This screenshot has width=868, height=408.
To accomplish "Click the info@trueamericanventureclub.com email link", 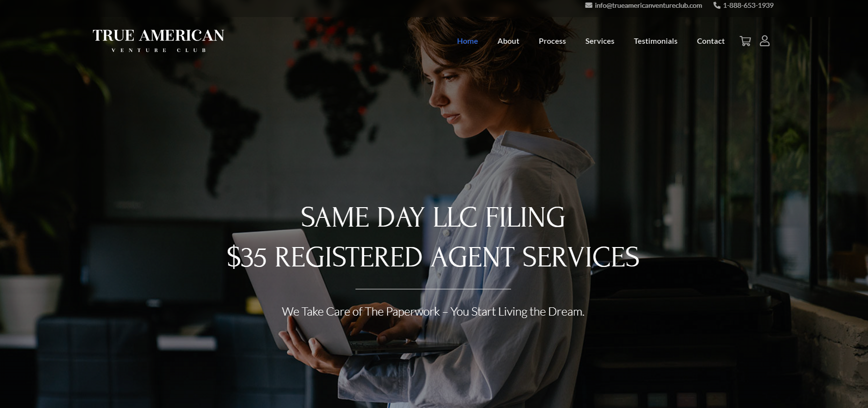I will (648, 5).
